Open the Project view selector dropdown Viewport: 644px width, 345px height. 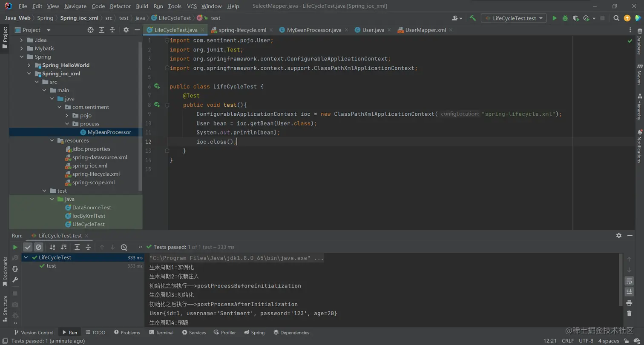(x=49, y=30)
